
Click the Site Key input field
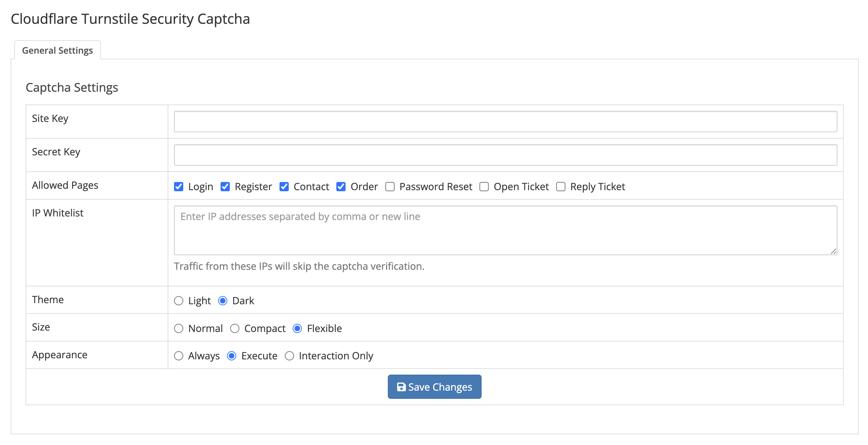(505, 122)
